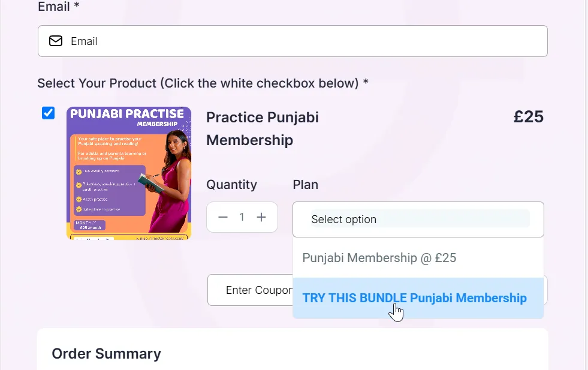Uncheck the Practice Punjabi Membership checkbox
Screen dimensions: 588x370
coord(48,113)
